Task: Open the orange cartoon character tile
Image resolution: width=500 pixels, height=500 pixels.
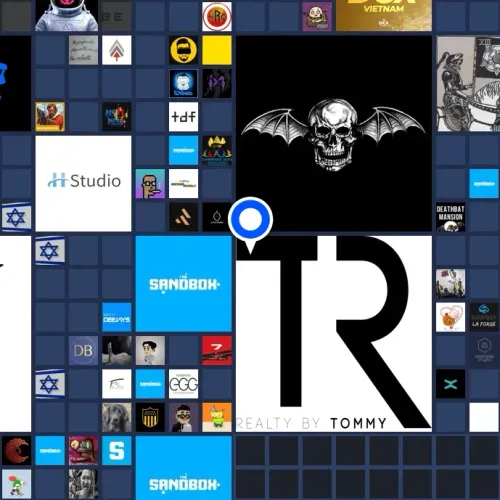Action: click(217, 417)
